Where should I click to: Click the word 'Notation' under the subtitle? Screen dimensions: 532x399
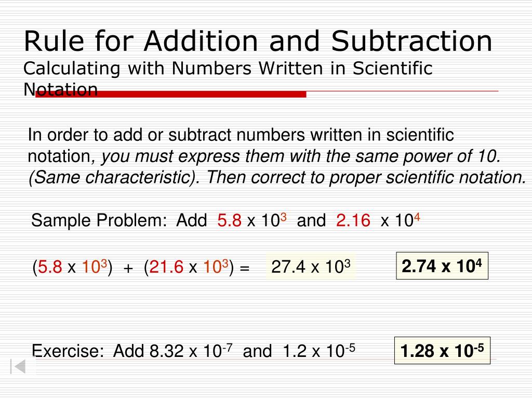[61, 89]
